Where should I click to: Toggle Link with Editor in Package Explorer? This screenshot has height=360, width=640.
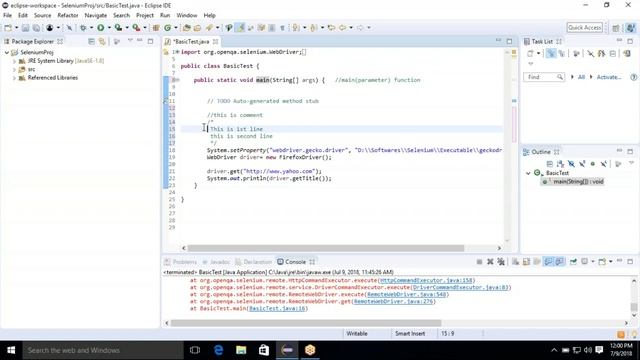(x=102, y=41)
